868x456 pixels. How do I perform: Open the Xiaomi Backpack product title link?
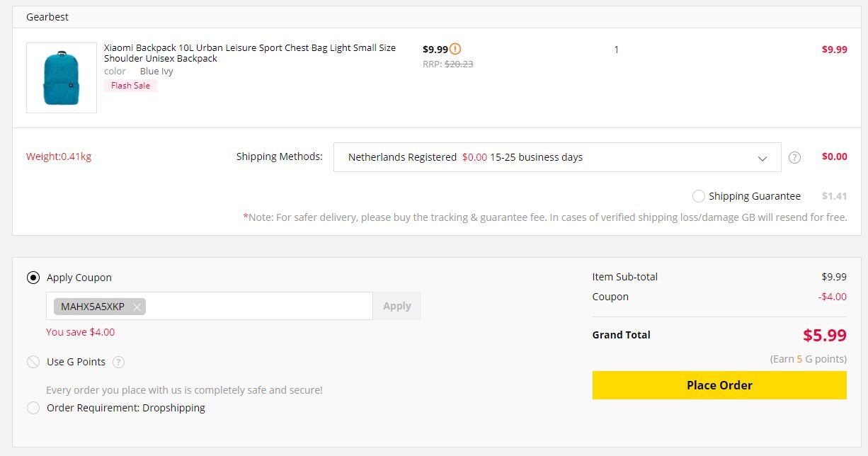click(250, 53)
